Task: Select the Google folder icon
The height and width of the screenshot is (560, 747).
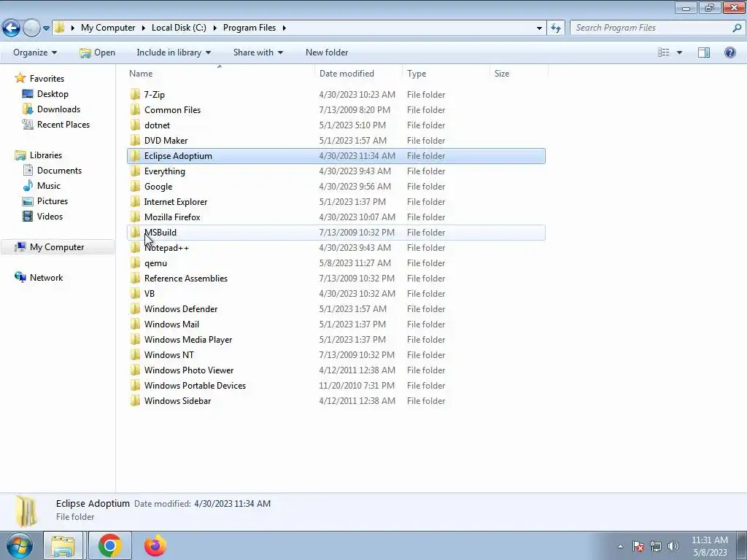Action: coord(135,186)
